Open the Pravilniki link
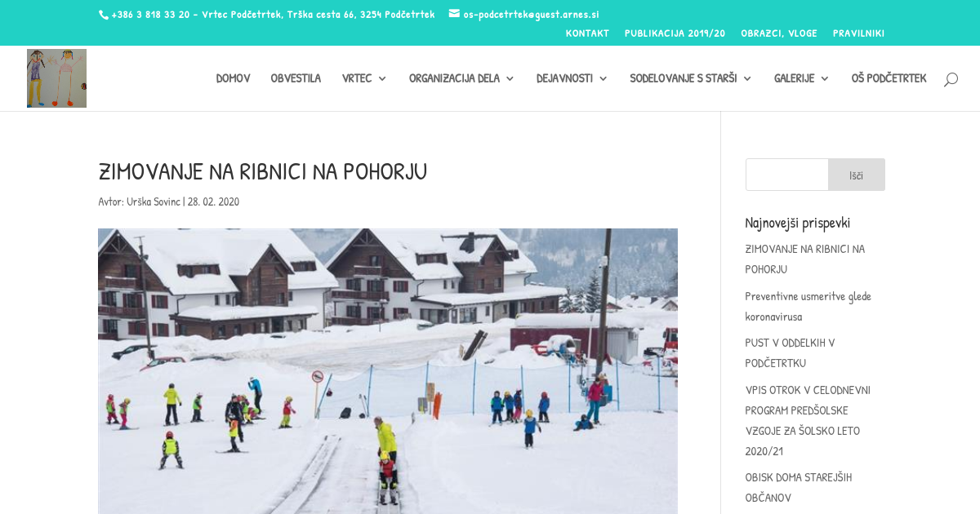Image resolution: width=980 pixels, height=514 pixels. 858,33
